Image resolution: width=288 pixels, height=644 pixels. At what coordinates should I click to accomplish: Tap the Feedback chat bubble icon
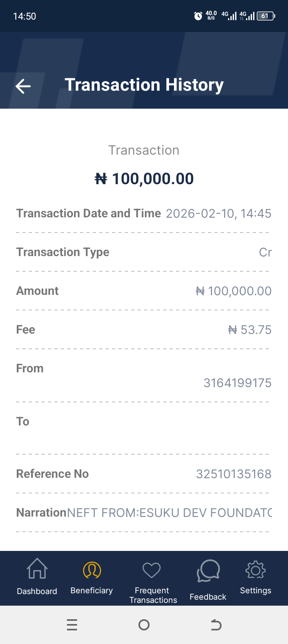[x=208, y=571]
